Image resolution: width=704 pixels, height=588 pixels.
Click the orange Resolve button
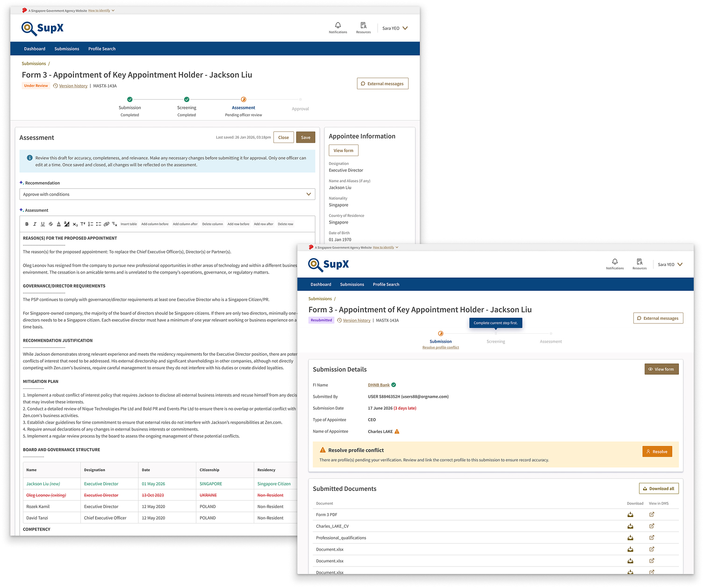(x=657, y=452)
